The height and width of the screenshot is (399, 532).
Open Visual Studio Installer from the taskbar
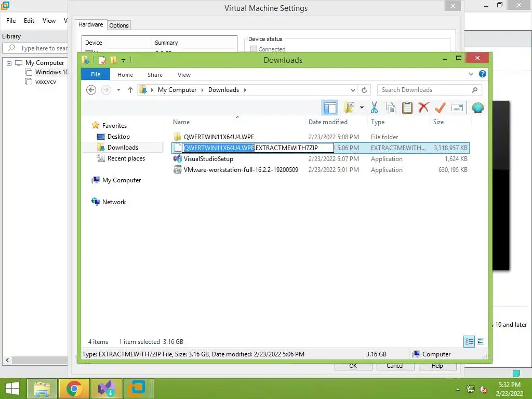(107, 389)
